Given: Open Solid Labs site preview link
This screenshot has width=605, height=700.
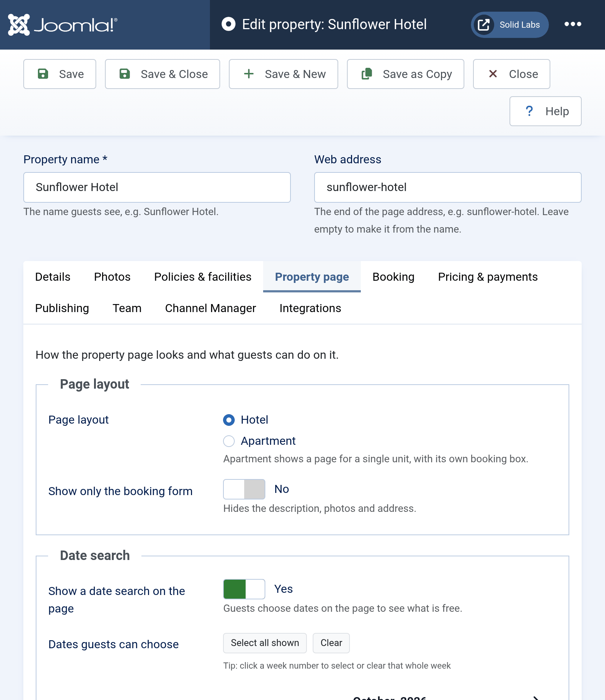Looking at the screenshot, I should (x=510, y=25).
